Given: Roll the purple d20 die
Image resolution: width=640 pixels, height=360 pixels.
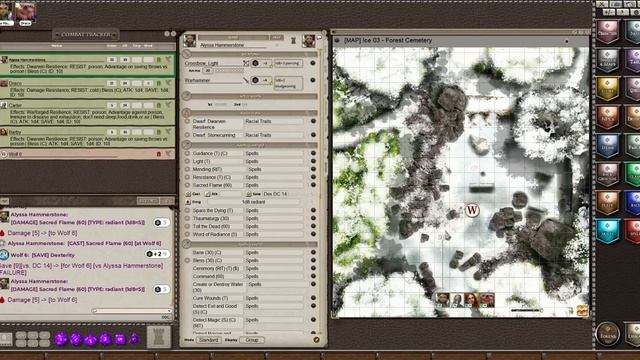Looking at the screenshot, I should pyautogui.click(x=61, y=339).
